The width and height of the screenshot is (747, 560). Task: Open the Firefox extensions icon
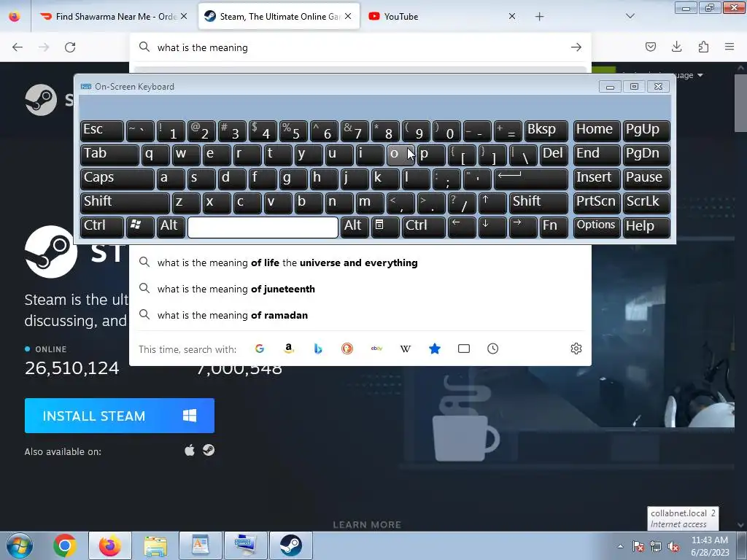click(x=703, y=47)
